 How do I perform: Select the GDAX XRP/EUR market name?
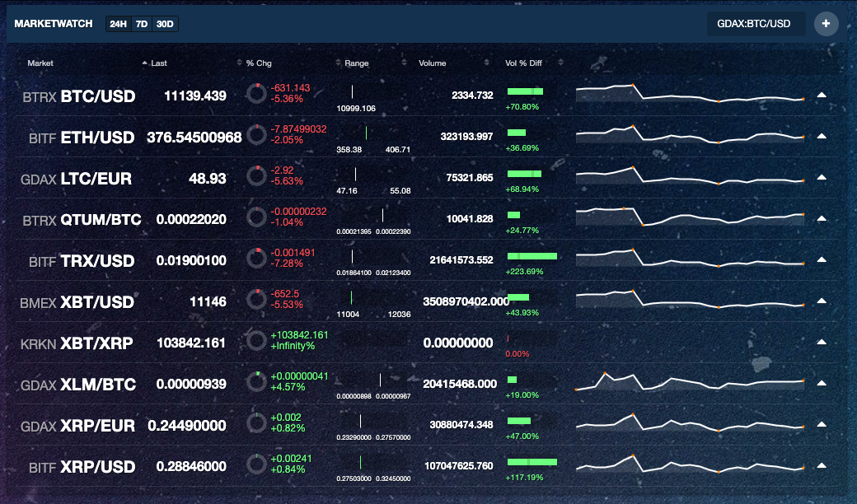(77, 426)
